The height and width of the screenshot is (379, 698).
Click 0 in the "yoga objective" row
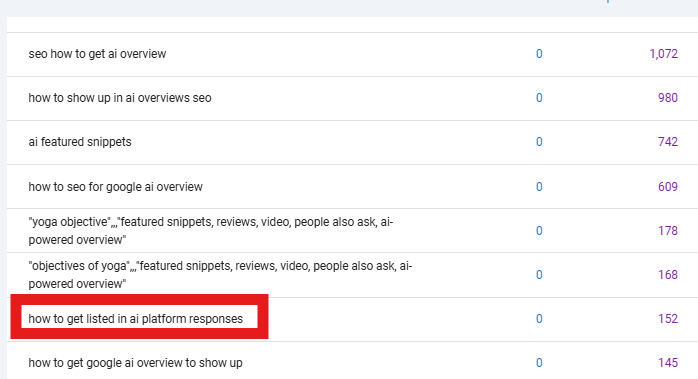539,231
